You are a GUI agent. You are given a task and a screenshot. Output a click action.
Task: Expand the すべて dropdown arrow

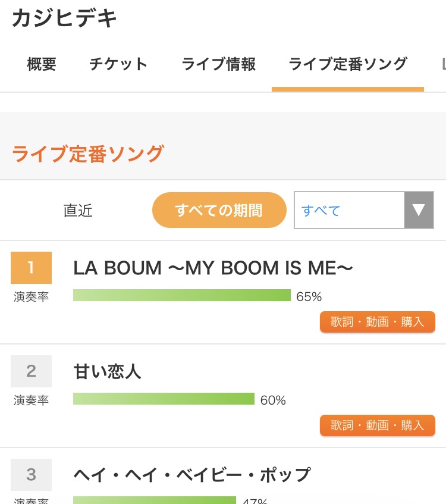[x=419, y=210]
